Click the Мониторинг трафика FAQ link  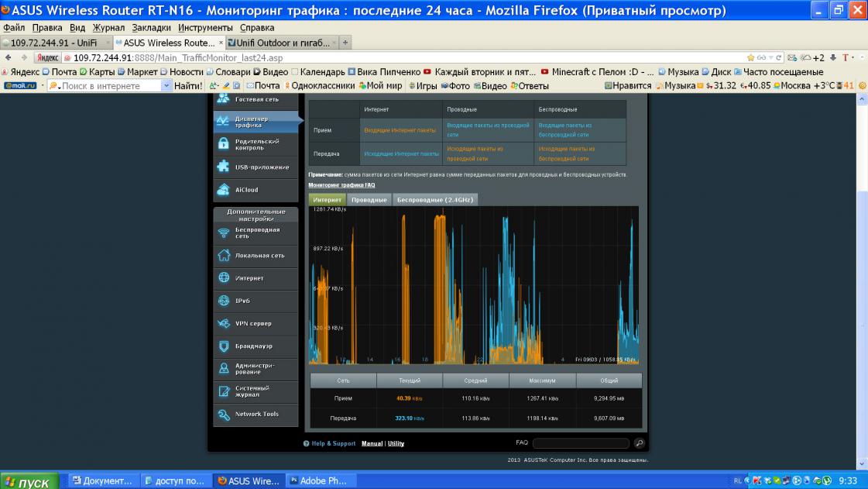[341, 185]
